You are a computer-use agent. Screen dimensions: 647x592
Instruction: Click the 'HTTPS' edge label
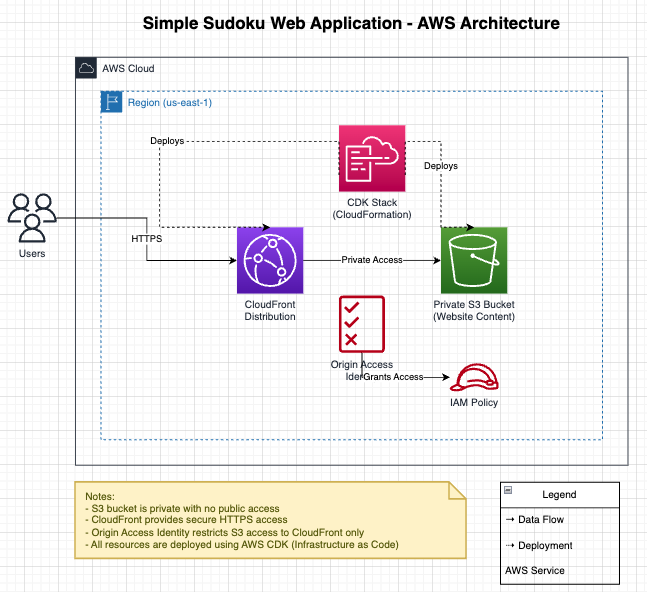(146, 239)
